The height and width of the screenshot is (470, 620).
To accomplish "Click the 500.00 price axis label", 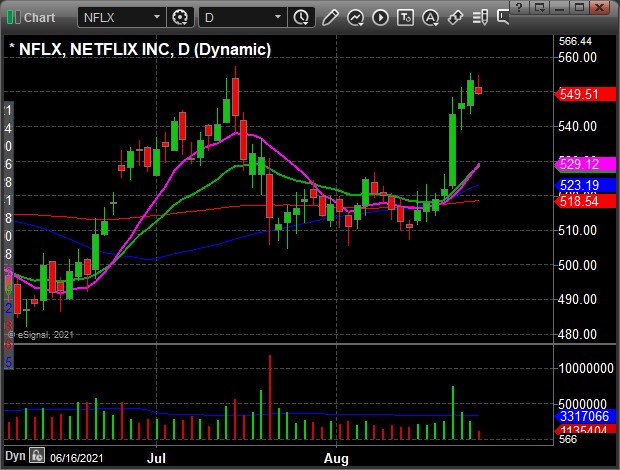I will click(x=577, y=265).
